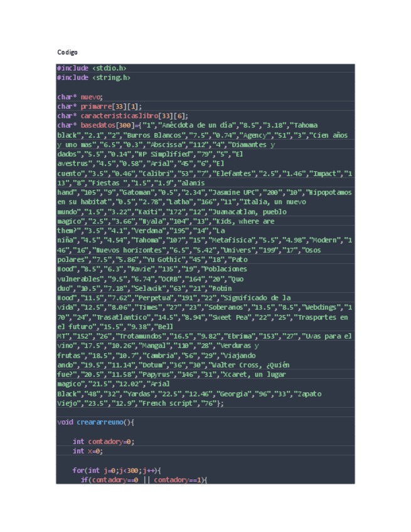The image size is (411, 532).
Task: Click the caracteristicaslibro[33][6] declaration line
Action: pos(122,115)
